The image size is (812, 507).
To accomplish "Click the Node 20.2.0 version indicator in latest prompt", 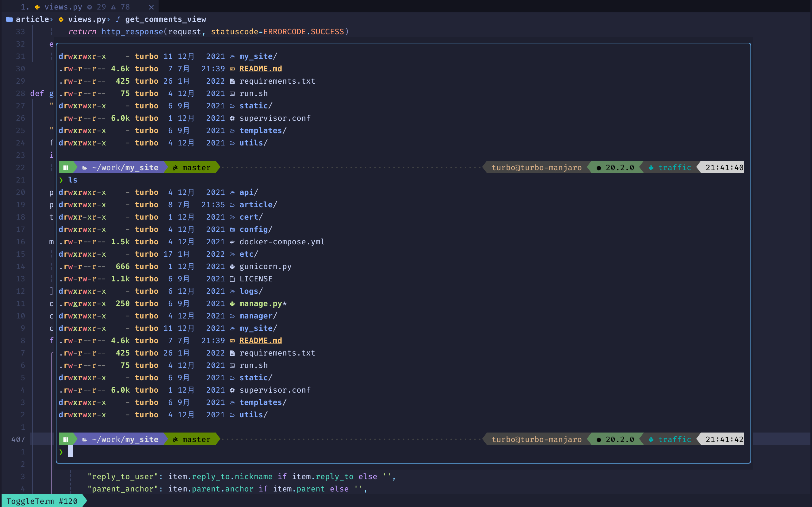I will 616,439.
